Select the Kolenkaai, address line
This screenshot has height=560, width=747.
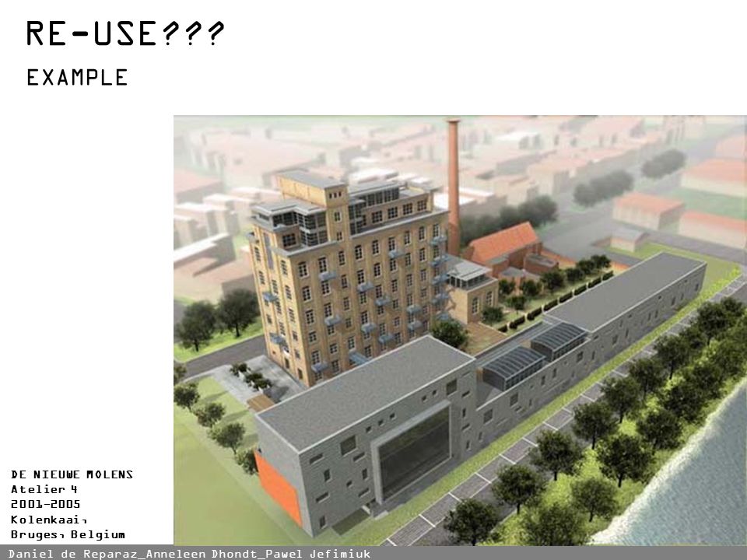[49, 519]
